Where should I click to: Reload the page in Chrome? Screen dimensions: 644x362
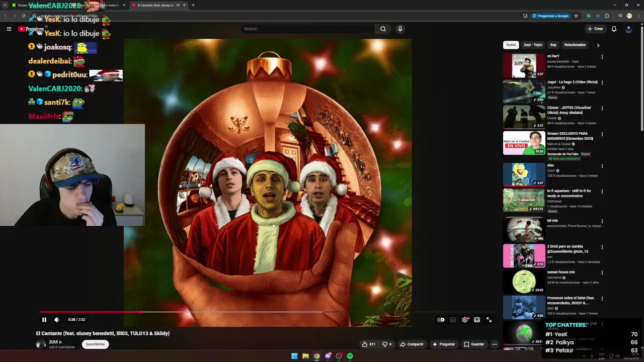23,16
